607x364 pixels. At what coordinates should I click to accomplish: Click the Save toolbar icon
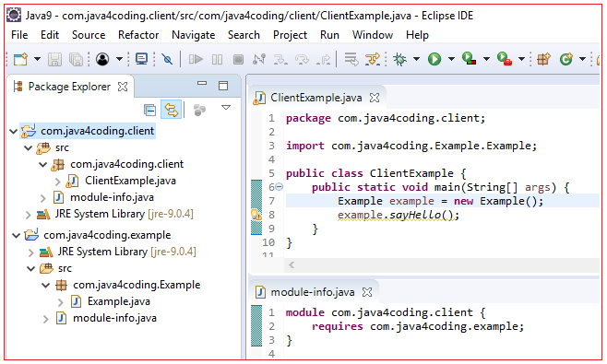click(54, 59)
